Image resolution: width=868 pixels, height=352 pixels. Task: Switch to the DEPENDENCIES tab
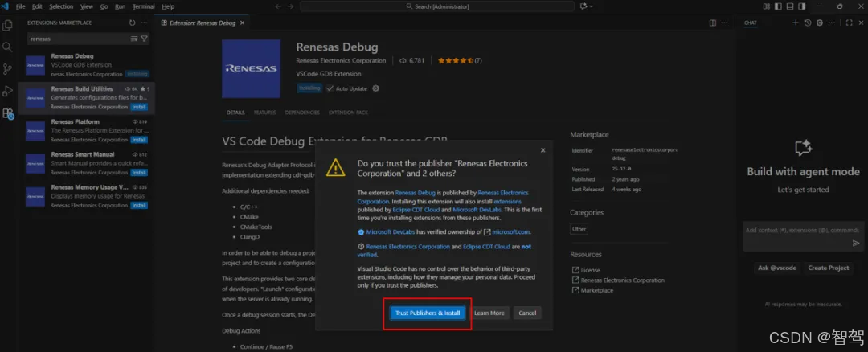coord(302,113)
